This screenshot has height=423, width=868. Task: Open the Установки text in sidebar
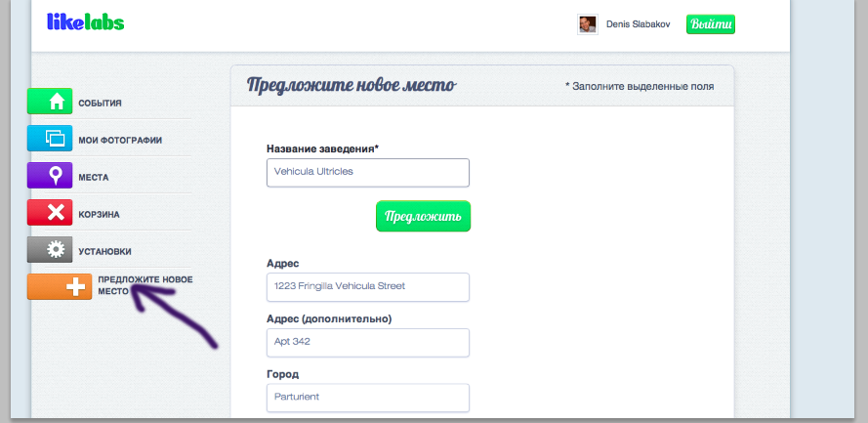104,251
